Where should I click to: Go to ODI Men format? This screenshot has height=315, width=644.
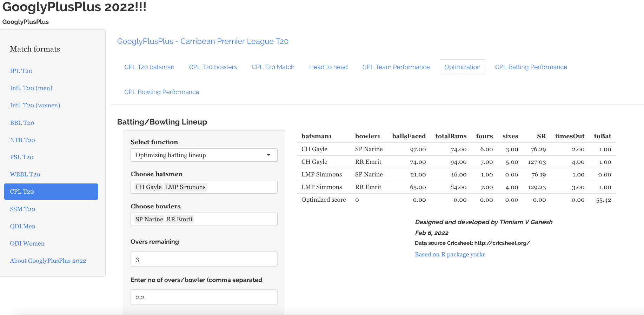point(23,226)
